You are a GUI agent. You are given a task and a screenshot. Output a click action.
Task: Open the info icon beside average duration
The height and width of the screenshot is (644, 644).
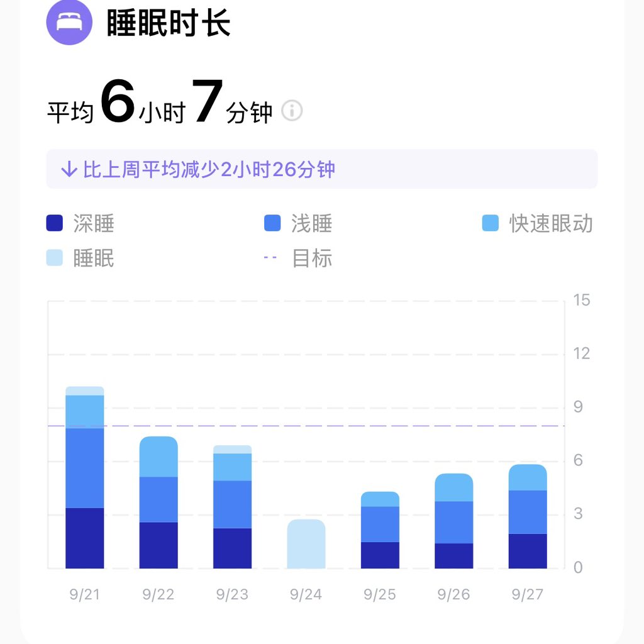coord(292,111)
